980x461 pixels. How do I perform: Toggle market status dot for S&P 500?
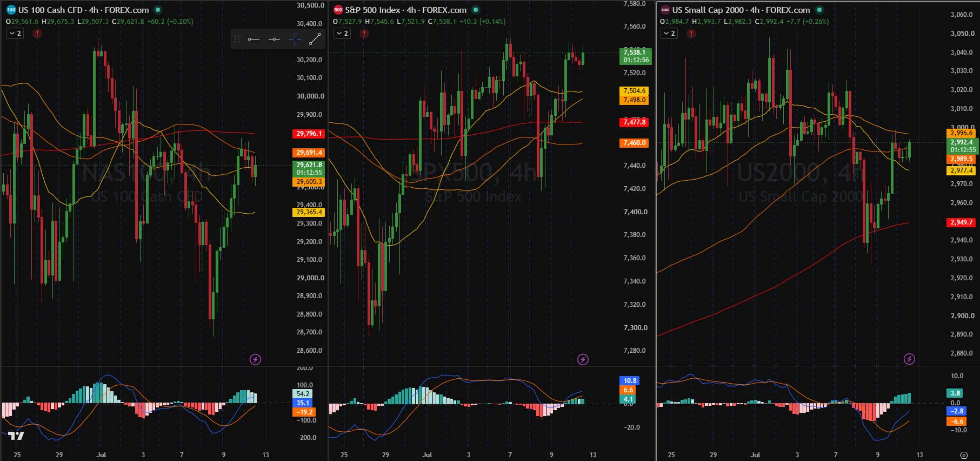click(x=475, y=10)
